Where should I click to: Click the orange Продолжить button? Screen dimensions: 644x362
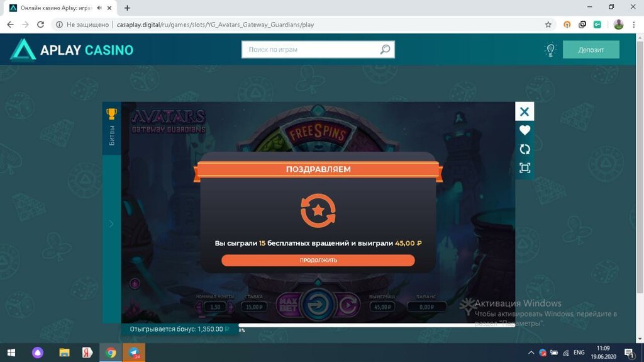318,260
